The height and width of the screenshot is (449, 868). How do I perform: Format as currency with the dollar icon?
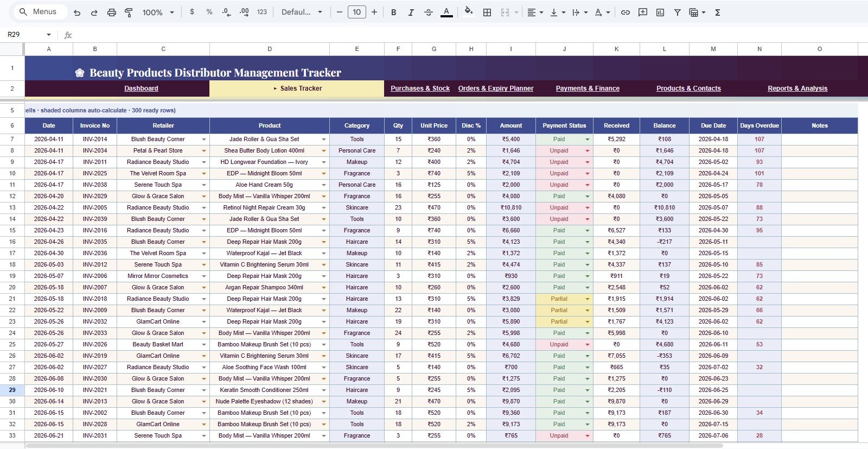click(x=192, y=12)
